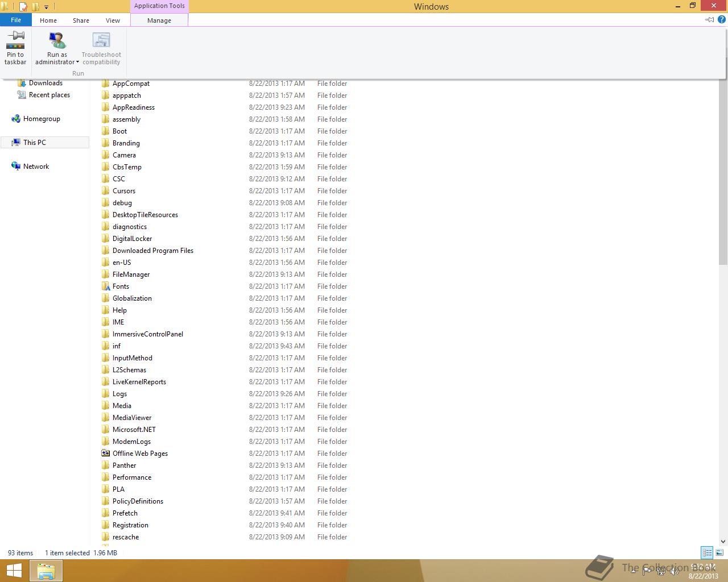This screenshot has width=728, height=582.
Task: Select Recent places in the navigation pane
Action: click(49, 95)
